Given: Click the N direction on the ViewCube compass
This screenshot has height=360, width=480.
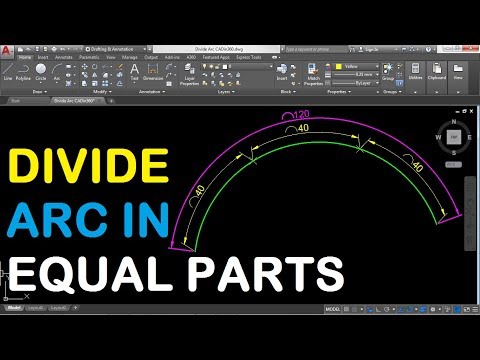Looking at the screenshot, I should pyautogui.click(x=454, y=122).
